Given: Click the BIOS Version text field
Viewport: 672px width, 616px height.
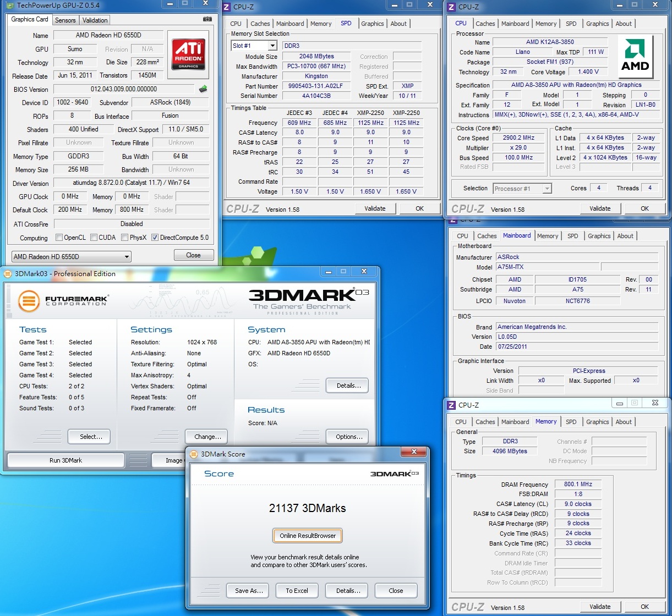Looking at the screenshot, I should click(x=124, y=89).
